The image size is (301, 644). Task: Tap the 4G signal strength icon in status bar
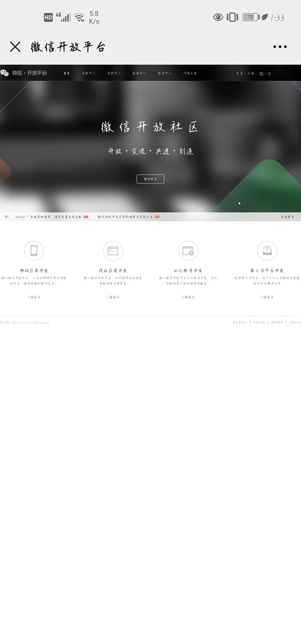pyautogui.click(x=63, y=17)
